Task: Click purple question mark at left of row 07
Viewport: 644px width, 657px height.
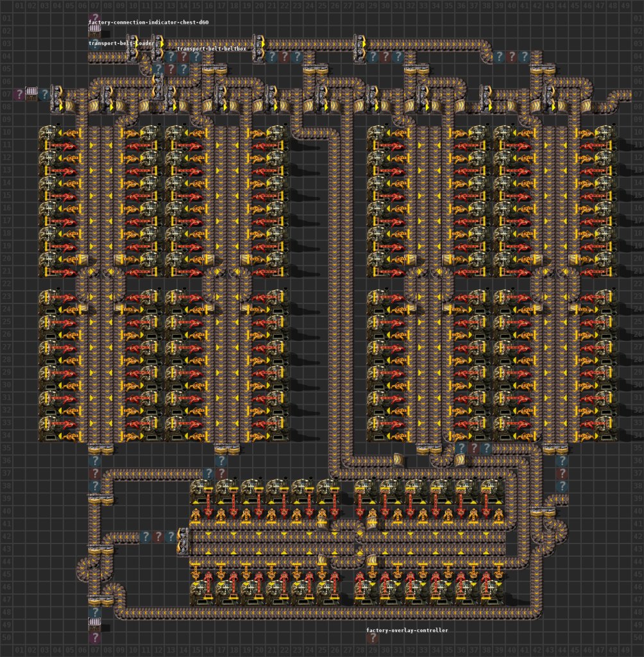Action: [x=19, y=94]
